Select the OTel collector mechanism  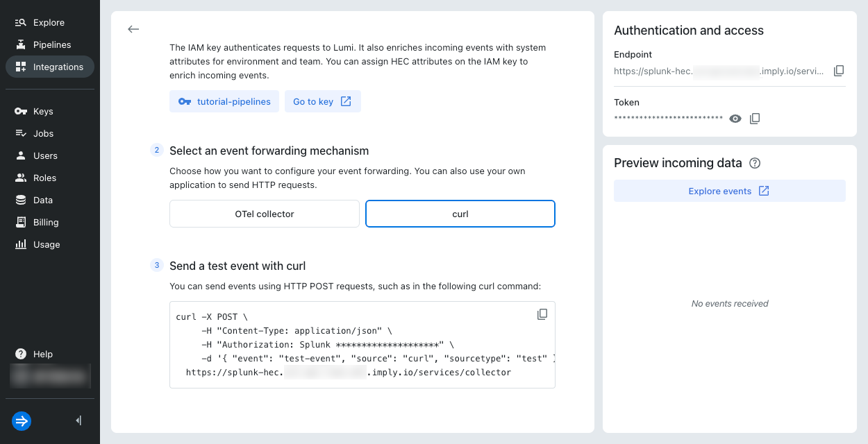point(265,214)
